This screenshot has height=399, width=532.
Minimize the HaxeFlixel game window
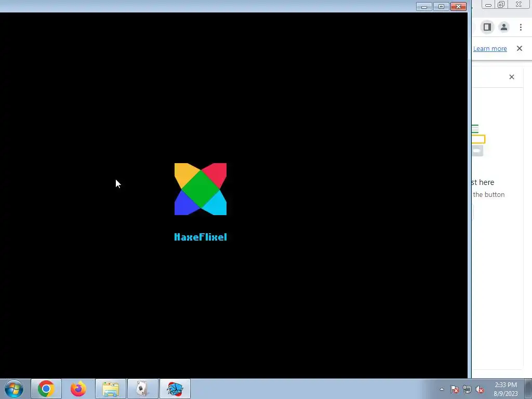click(x=424, y=6)
